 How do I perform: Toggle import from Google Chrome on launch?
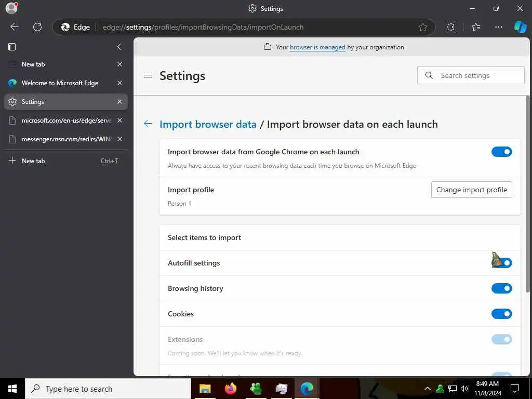501,152
